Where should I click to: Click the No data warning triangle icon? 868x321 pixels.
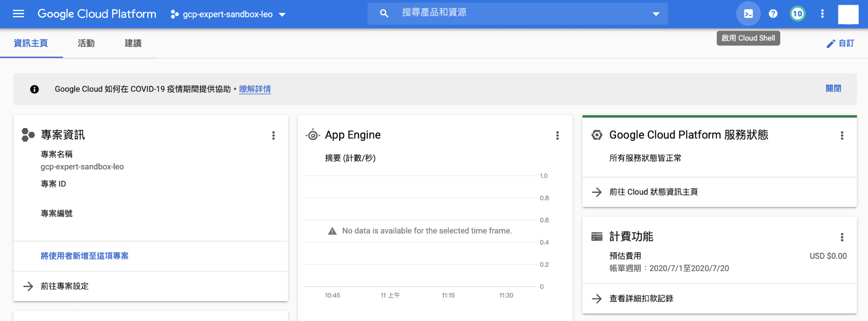pyautogui.click(x=332, y=231)
